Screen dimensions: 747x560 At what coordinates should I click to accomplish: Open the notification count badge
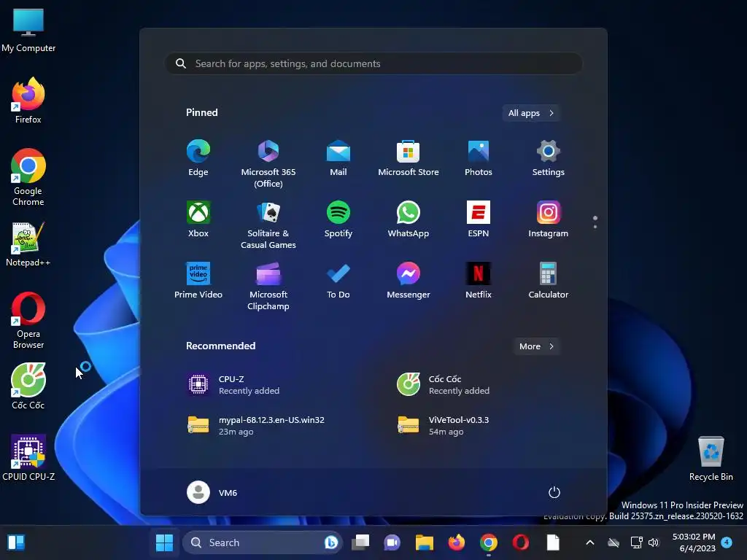pyautogui.click(x=727, y=542)
